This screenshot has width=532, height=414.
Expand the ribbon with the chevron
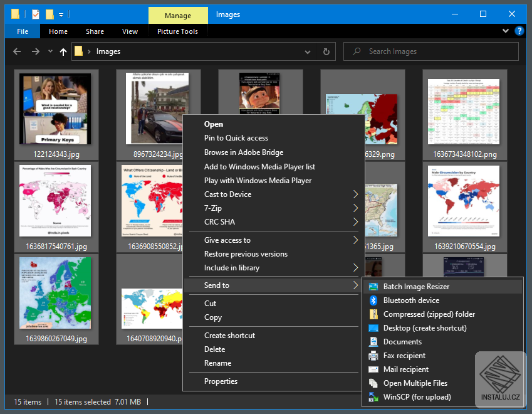(506, 31)
